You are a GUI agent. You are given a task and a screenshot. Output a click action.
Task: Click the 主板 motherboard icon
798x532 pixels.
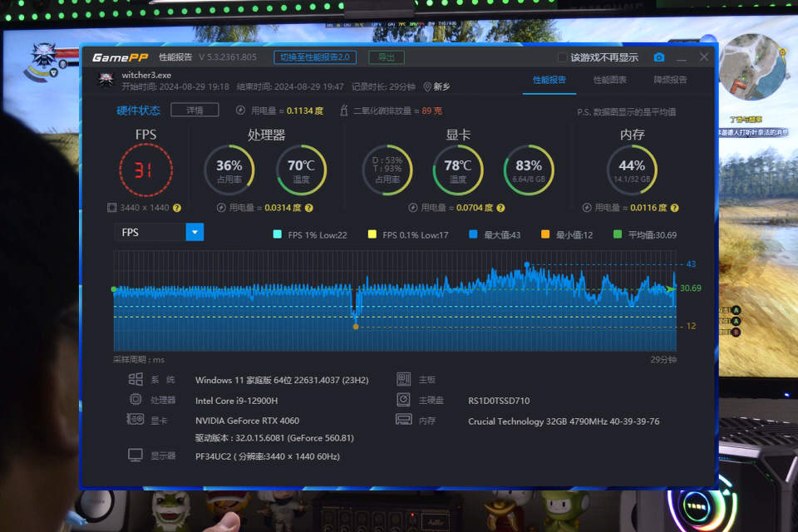404,379
